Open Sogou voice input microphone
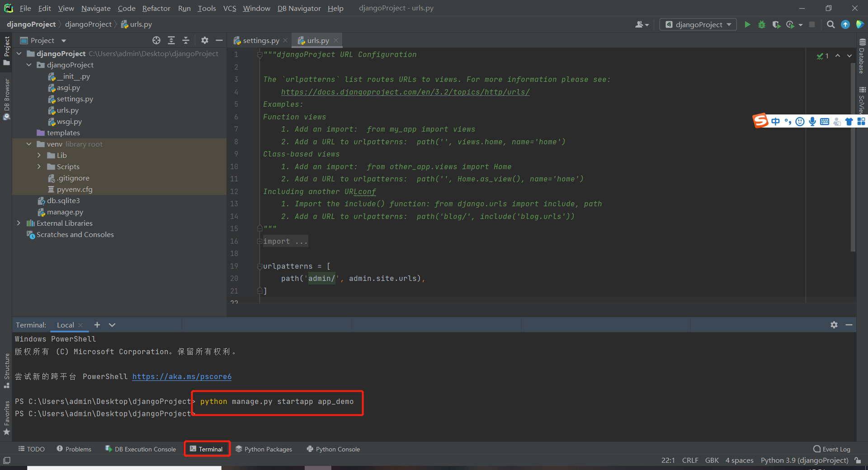The image size is (868, 470). point(812,121)
